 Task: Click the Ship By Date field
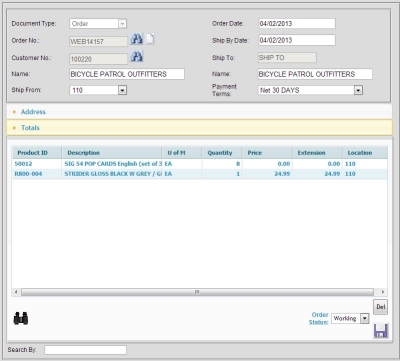297,40
